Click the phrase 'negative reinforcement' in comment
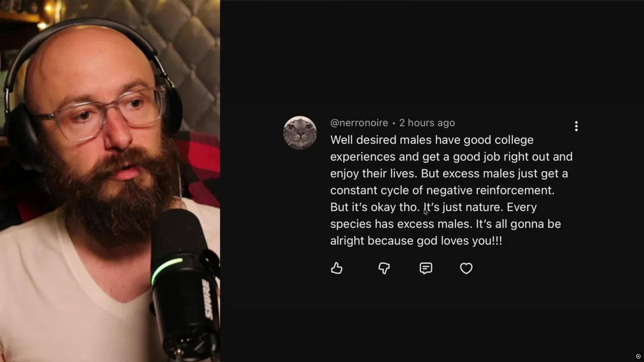The height and width of the screenshot is (362, 644). (490, 190)
